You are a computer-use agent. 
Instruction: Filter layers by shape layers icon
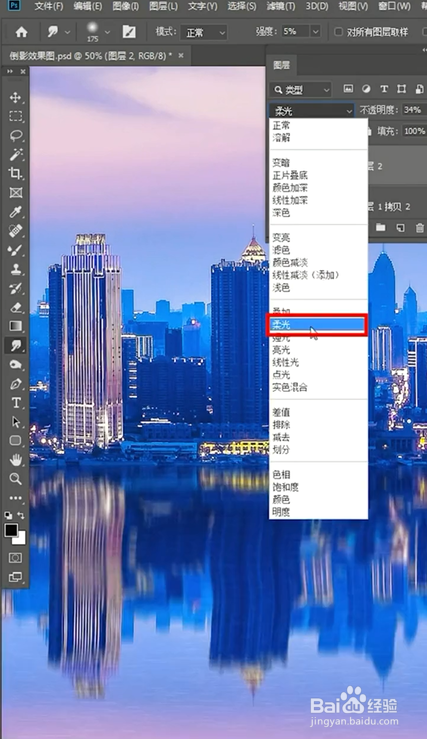coord(402,89)
